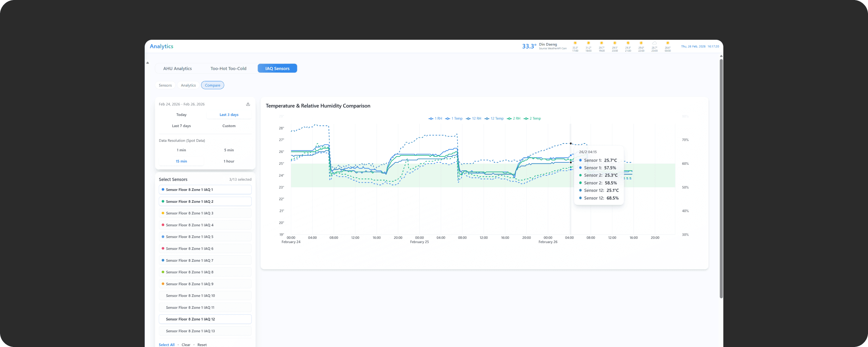
Task: Open the Sensors sub-tab
Action: (165, 85)
